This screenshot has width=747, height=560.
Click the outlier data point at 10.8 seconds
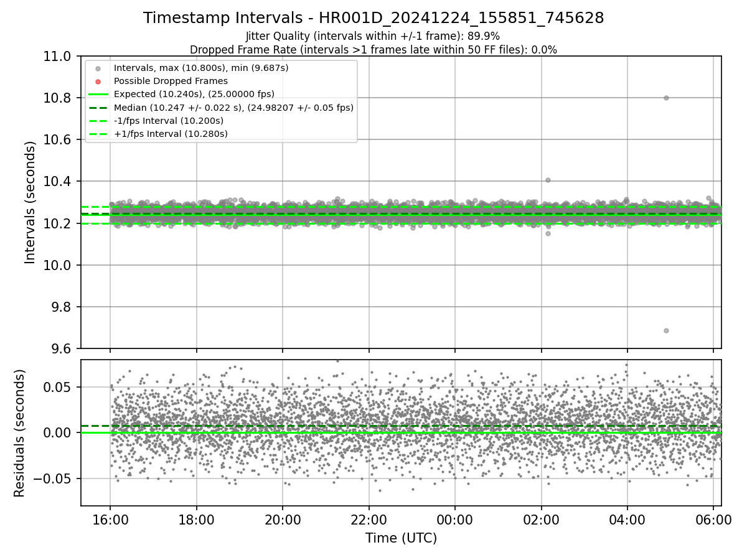[666, 98]
